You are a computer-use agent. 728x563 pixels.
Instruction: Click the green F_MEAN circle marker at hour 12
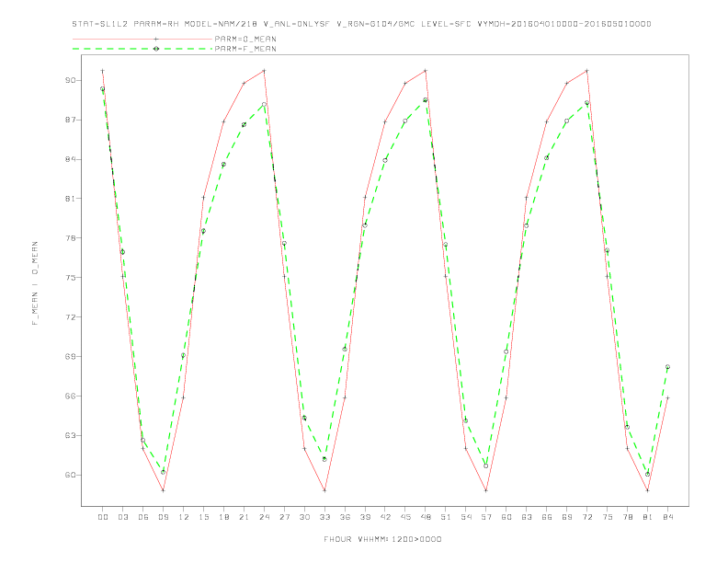coord(184,355)
